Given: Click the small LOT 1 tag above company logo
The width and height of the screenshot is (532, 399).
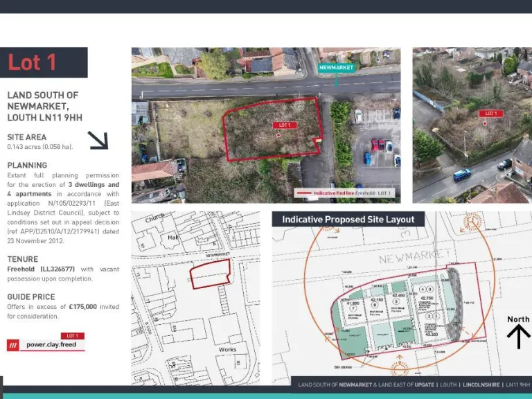Looking at the screenshot, I should pos(73,336).
